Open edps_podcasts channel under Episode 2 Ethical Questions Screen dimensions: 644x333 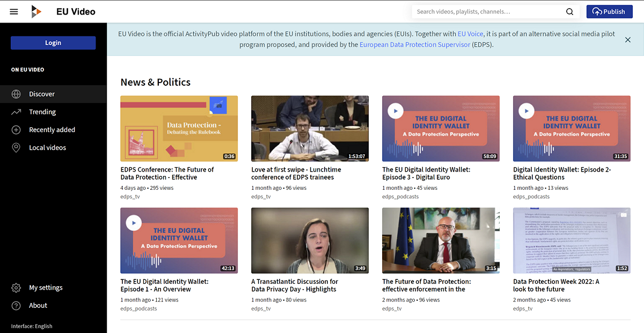coord(531,196)
